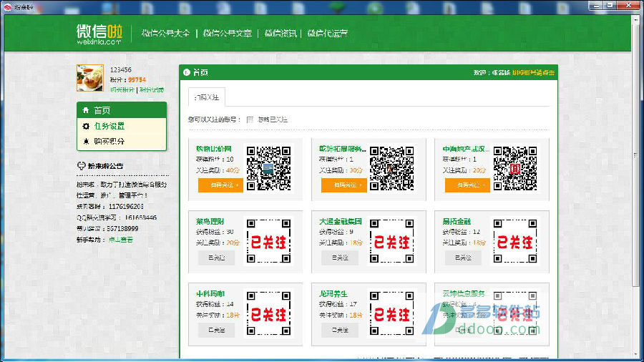Click the 中海地产武汉 card title

(x=466, y=149)
